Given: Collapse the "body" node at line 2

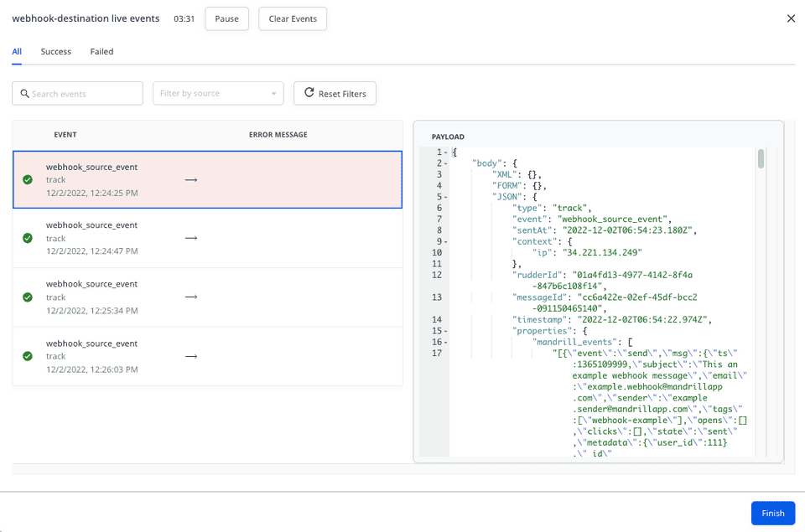Looking at the screenshot, I should (x=445, y=163).
